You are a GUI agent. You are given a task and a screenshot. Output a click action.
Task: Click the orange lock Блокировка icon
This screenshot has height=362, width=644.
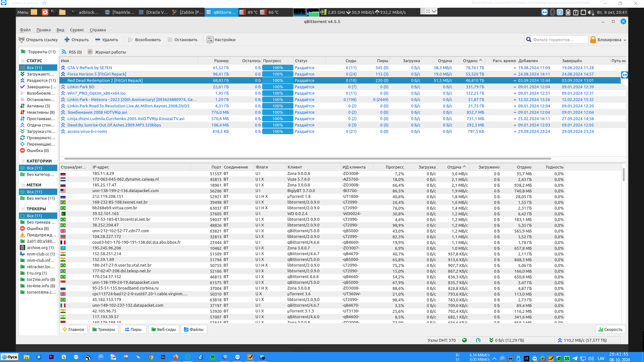593,40
